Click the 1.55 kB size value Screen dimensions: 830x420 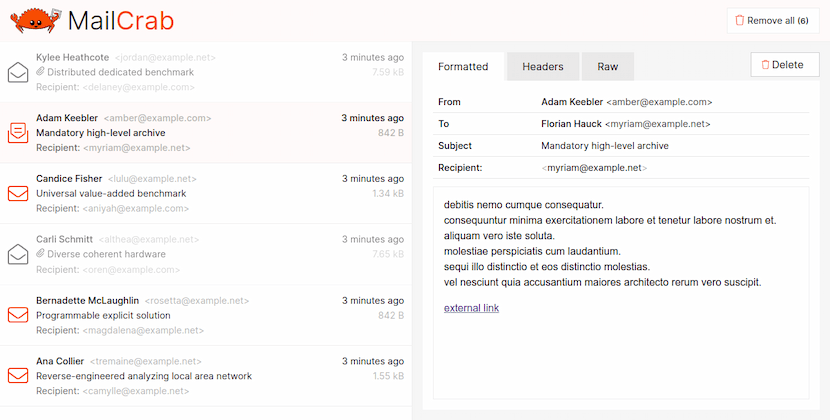click(388, 376)
